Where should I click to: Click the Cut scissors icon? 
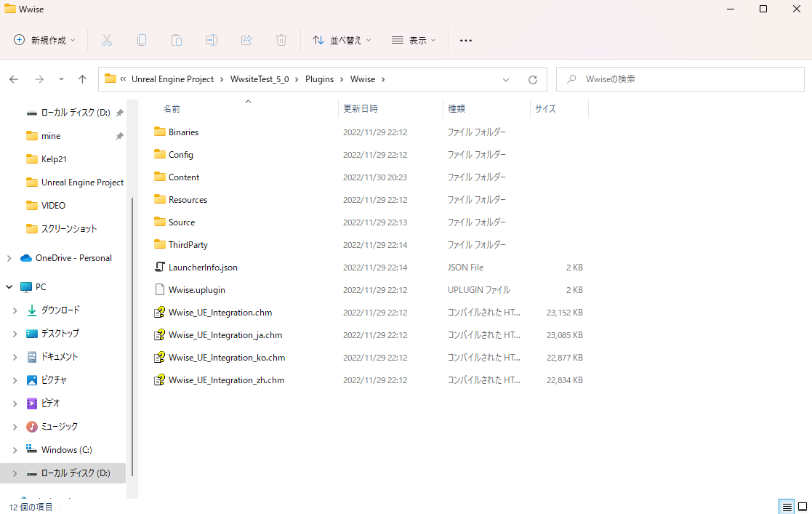[x=107, y=40]
